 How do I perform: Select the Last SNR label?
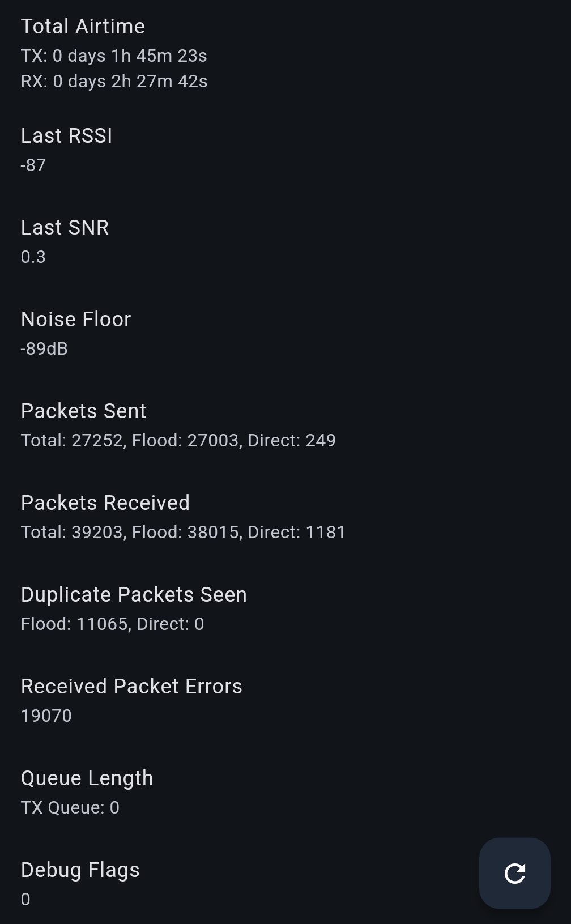65,228
